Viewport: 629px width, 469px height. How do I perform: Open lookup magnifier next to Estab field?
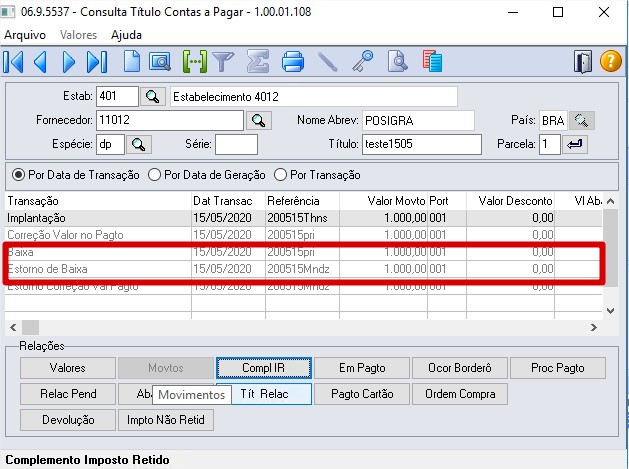pos(152,97)
